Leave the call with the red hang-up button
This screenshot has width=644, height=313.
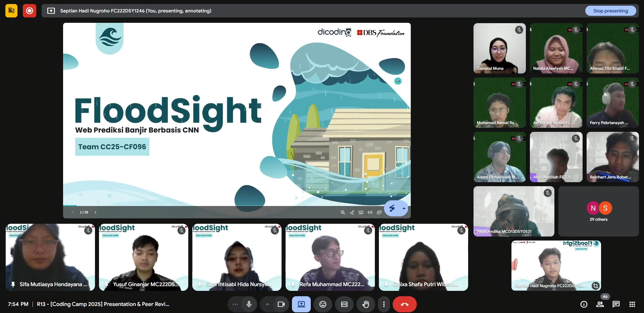[x=404, y=304]
